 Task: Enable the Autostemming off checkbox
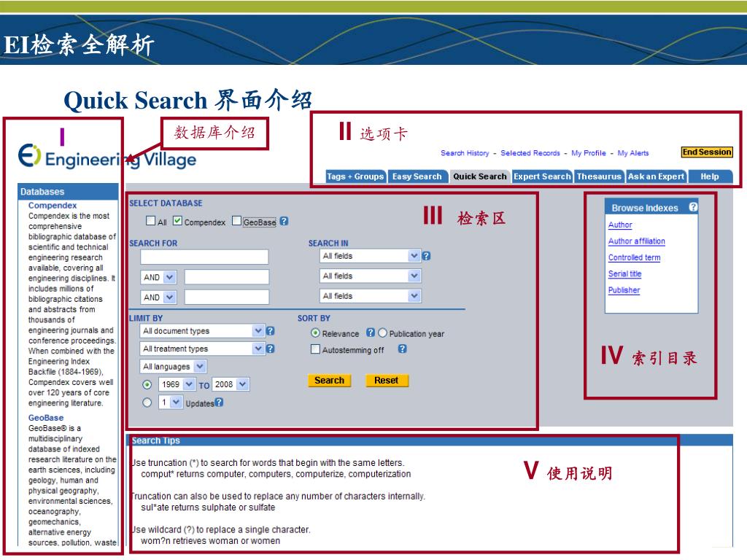[315, 349]
